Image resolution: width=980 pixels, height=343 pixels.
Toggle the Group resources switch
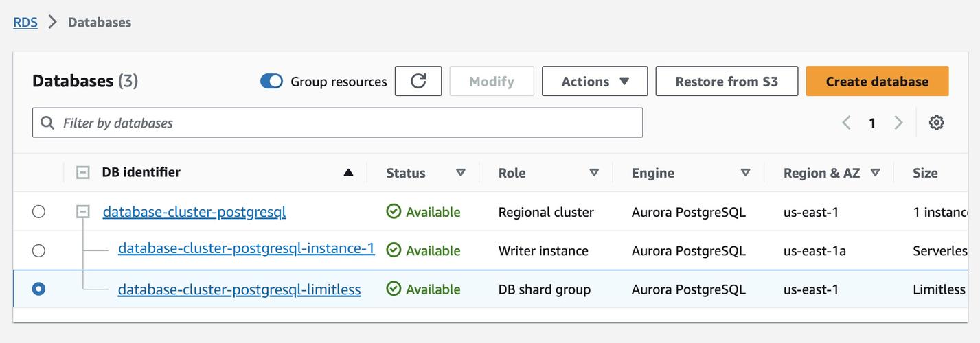coord(271,82)
